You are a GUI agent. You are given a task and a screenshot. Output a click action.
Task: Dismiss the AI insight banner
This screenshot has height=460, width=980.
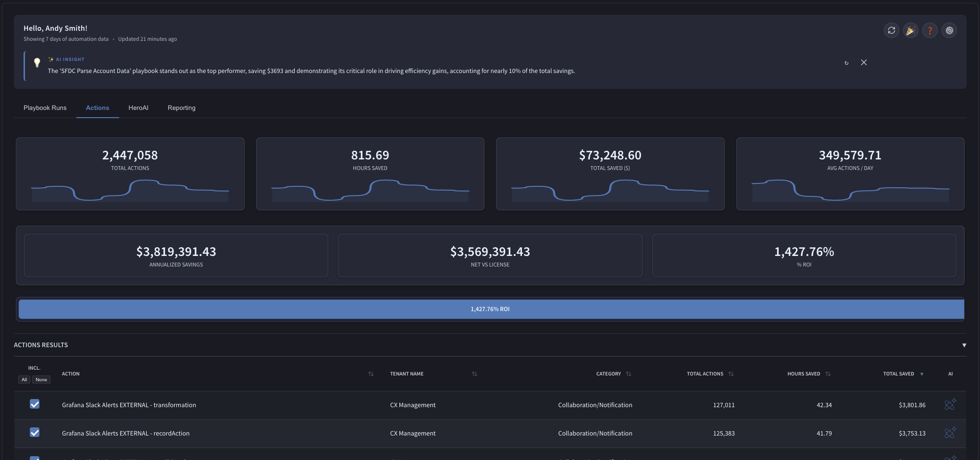click(x=864, y=62)
